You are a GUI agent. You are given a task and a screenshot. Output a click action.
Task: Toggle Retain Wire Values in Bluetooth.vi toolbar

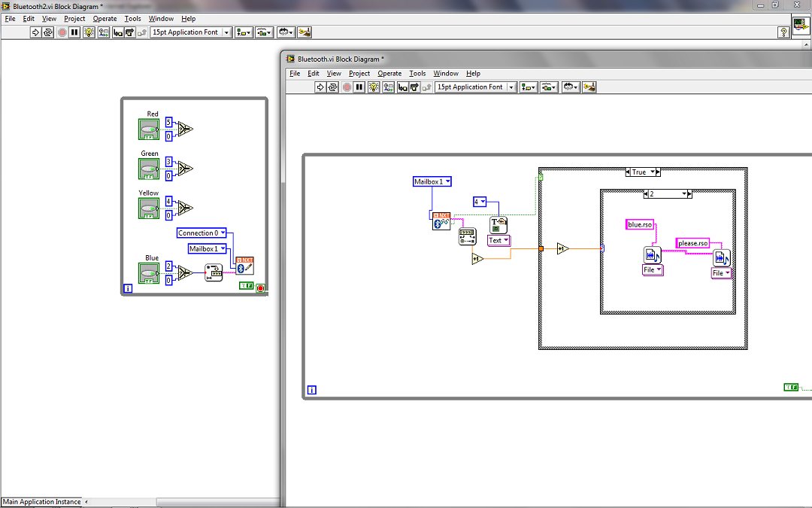tap(389, 87)
